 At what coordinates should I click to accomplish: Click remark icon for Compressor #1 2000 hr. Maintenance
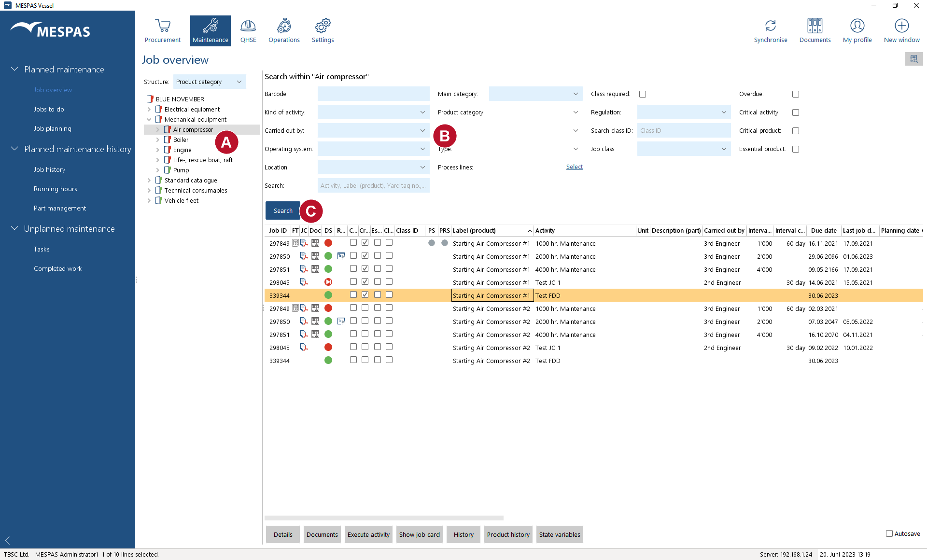pyautogui.click(x=341, y=256)
